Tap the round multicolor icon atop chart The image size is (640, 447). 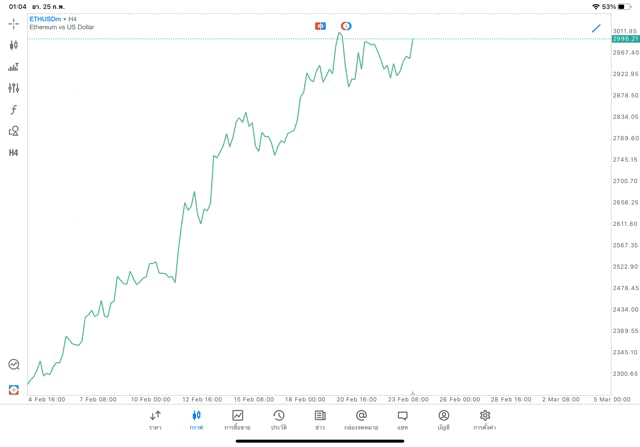pyautogui.click(x=346, y=26)
